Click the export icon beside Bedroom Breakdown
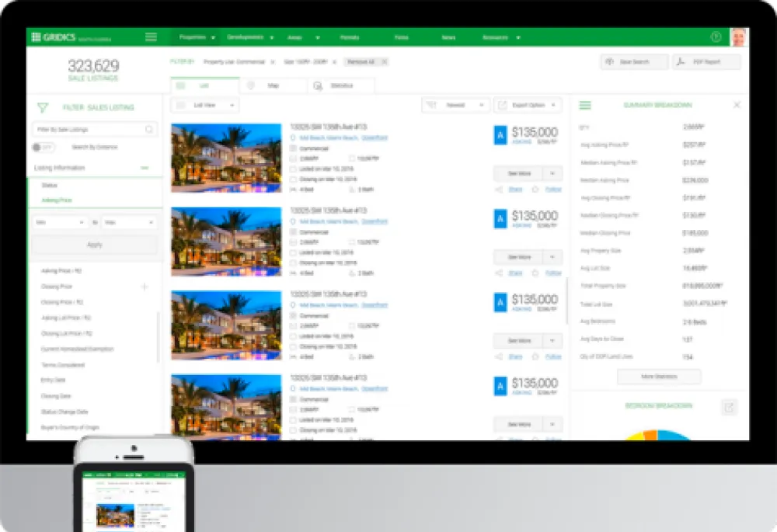 click(x=729, y=408)
